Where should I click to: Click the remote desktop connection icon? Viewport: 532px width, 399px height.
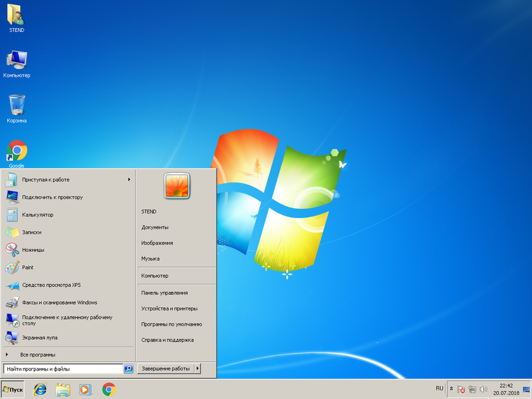[x=12, y=320]
